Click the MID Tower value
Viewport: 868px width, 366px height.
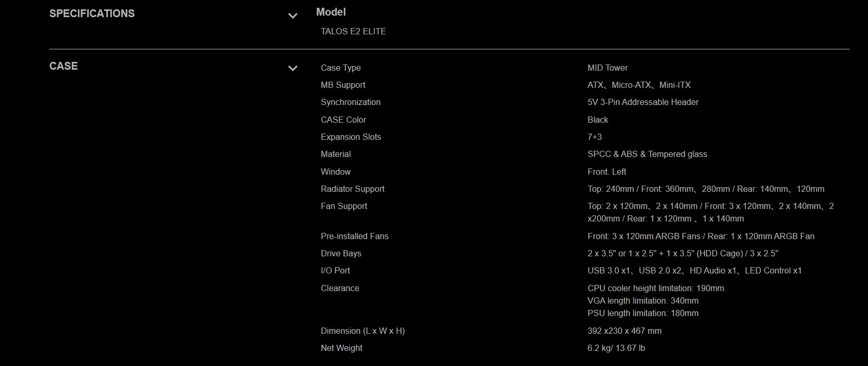point(607,68)
